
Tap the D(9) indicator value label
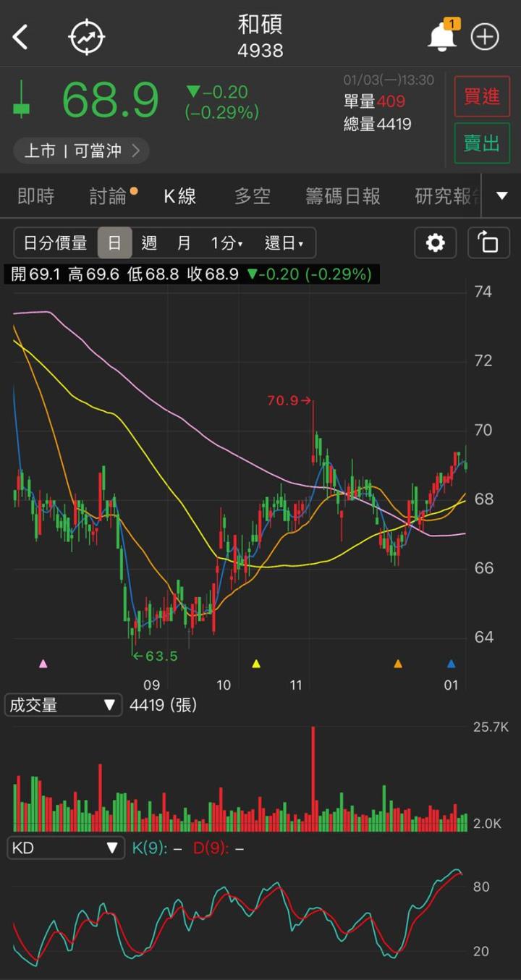[219, 848]
